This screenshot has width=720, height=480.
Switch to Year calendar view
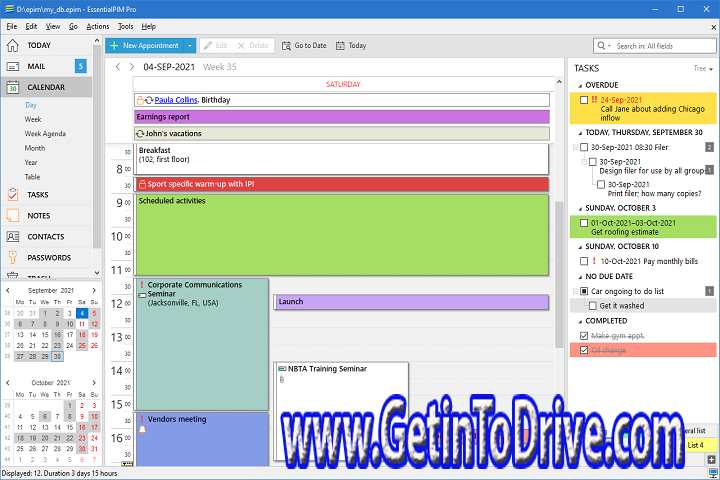[x=31, y=163]
